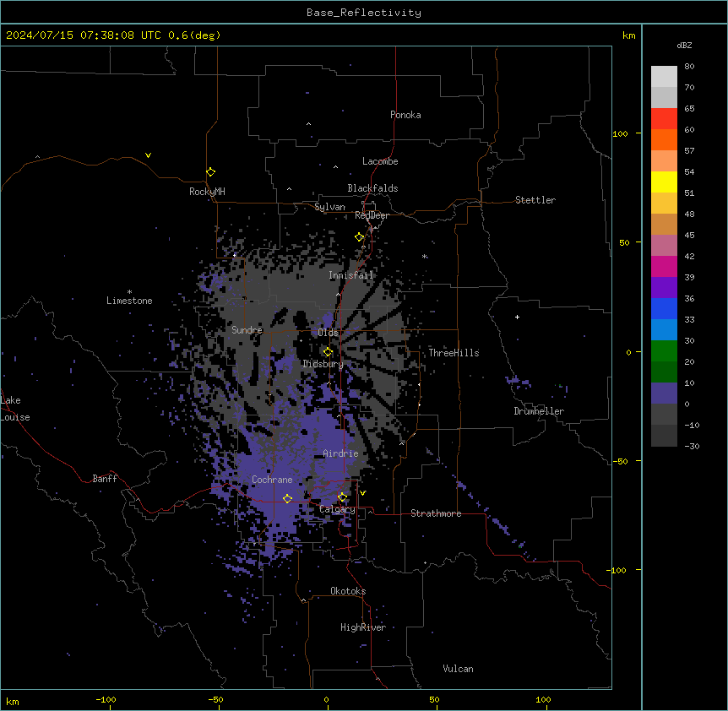Pick the dark green 10-20 dBZ legend swatch
Image resolution: width=728 pixels, height=711 pixels.
[x=664, y=372]
